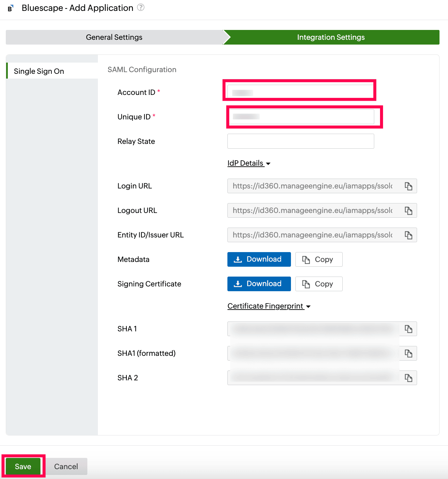The image size is (448, 479).
Task: Click the SAML Configuration heading
Action: point(142,70)
